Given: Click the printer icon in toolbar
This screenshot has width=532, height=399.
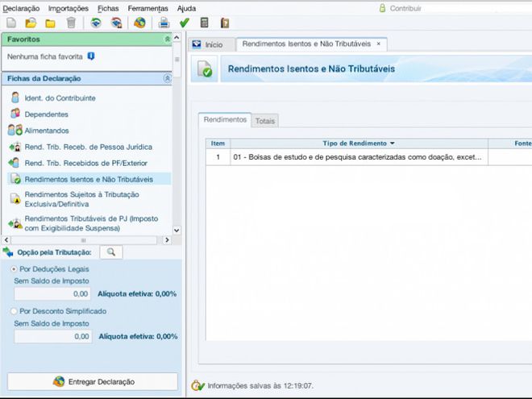Looking at the screenshot, I should click(x=164, y=23).
